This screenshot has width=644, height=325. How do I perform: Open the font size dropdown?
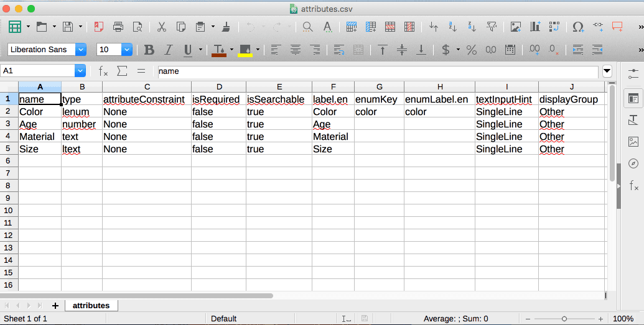click(x=127, y=50)
